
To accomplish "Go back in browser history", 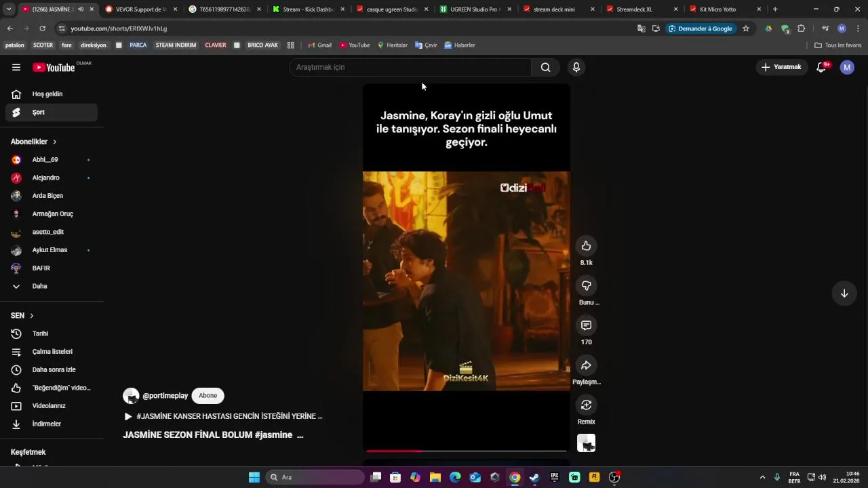I will point(9,28).
